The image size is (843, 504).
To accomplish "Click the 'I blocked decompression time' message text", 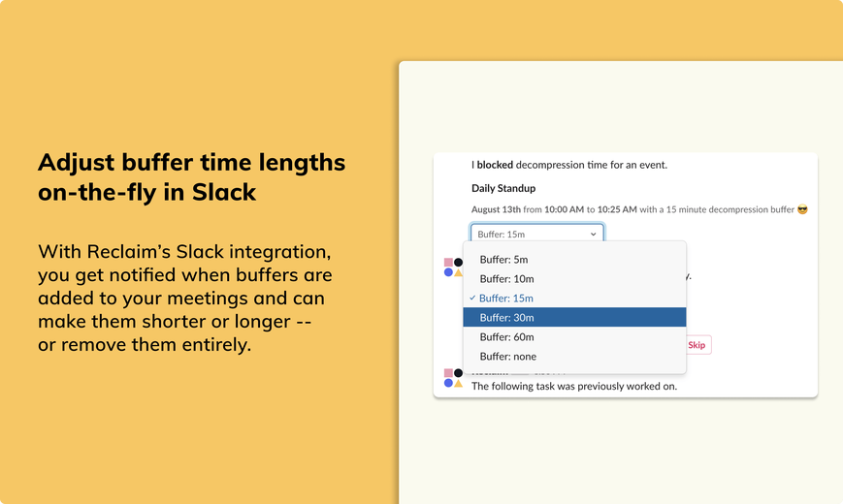I will point(569,165).
